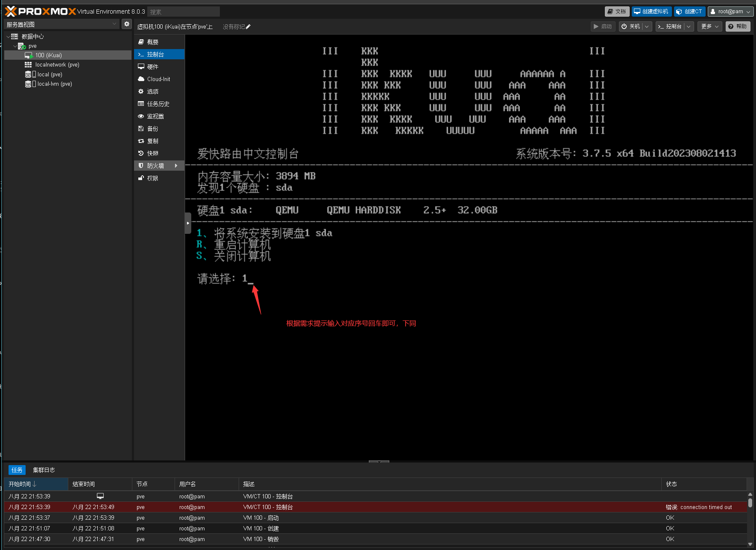The width and height of the screenshot is (756, 550).
Task: Expand the 更多 more actions menu
Action: [709, 26]
